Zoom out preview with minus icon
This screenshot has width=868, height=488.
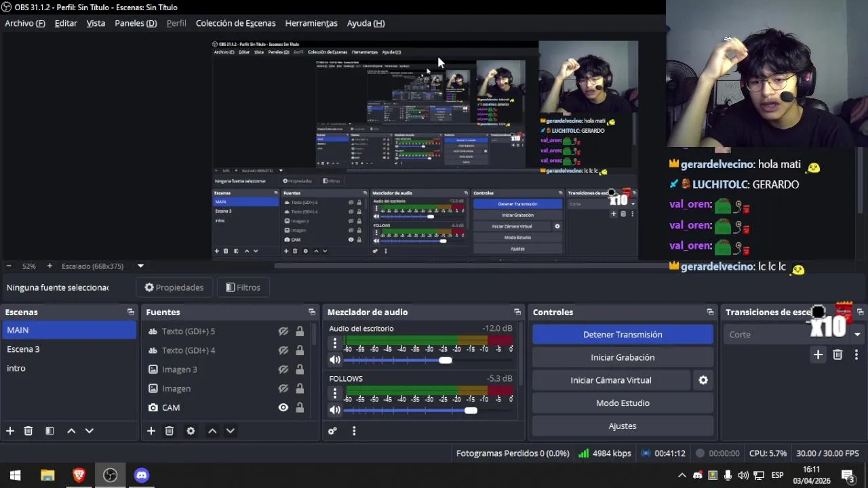8,266
